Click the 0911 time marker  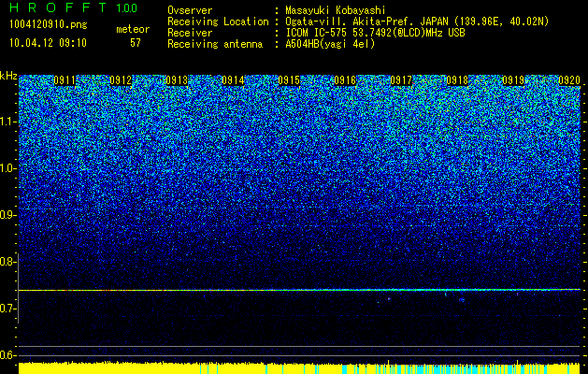pos(65,80)
